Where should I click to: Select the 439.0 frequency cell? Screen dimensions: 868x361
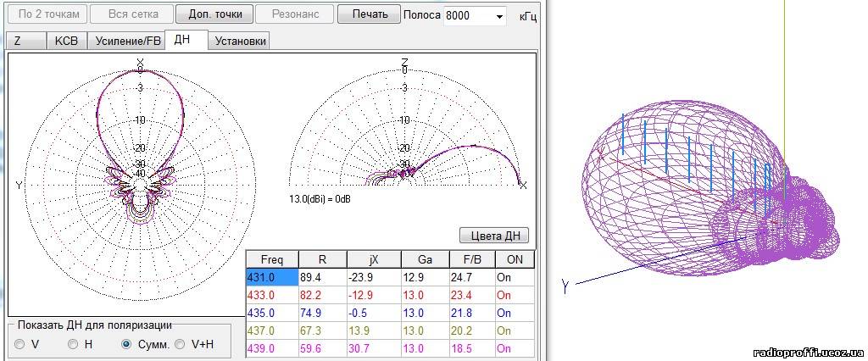(272, 348)
